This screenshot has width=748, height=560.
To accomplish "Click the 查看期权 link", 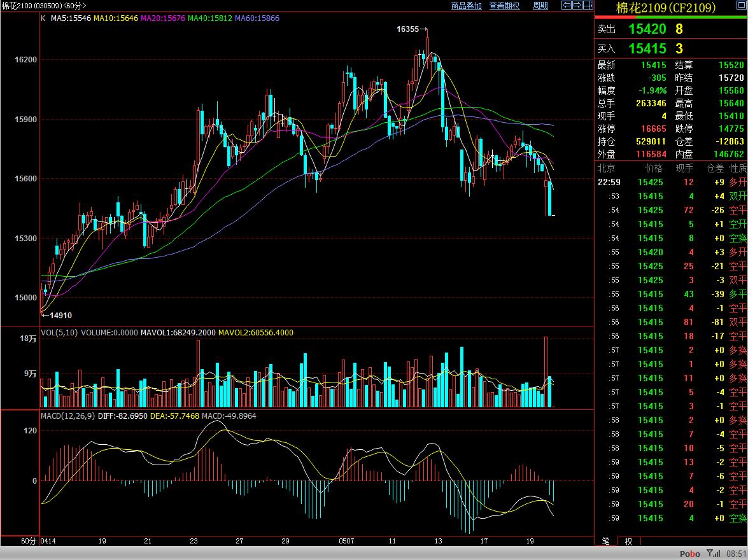I will [504, 6].
